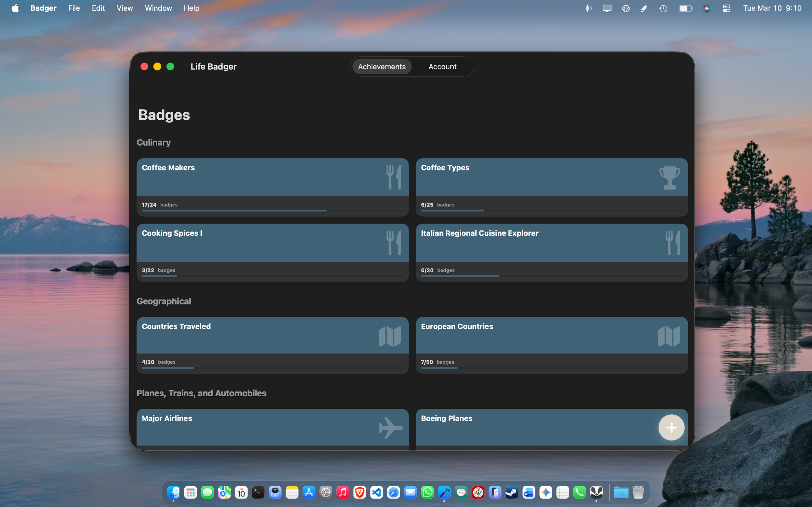This screenshot has width=812, height=507.
Task: Click the airplane icon on Major Airlines card
Action: coord(390,428)
